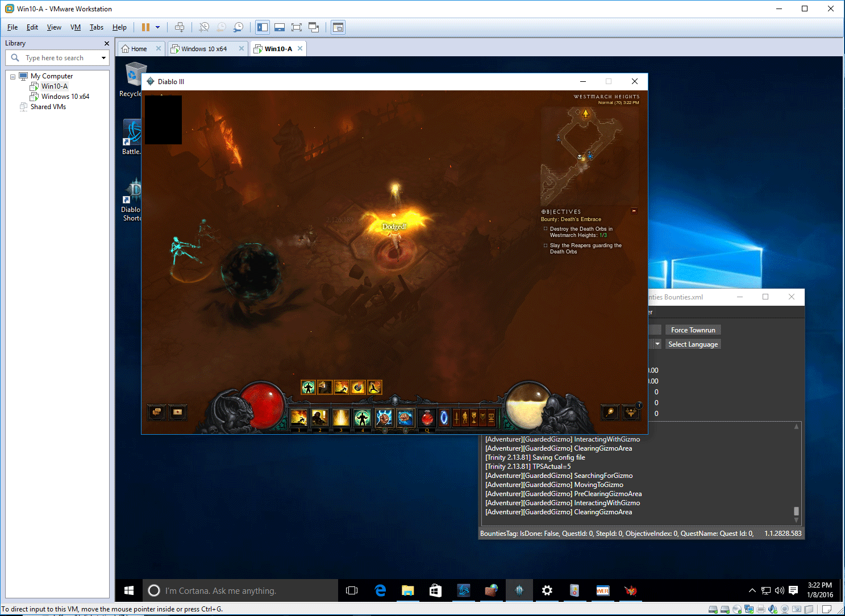This screenshot has height=616, width=845.
Task: Open the Edit menu
Action: click(32, 27)
